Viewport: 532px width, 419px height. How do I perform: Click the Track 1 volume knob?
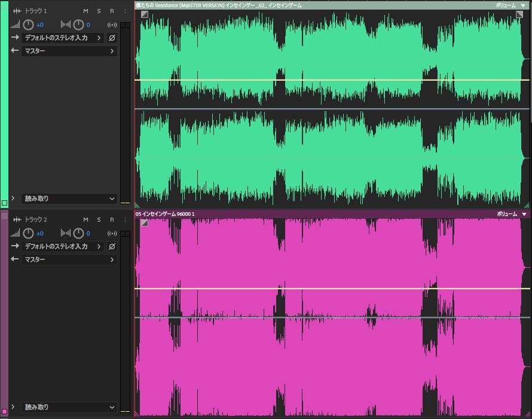[x=28, y=25]
